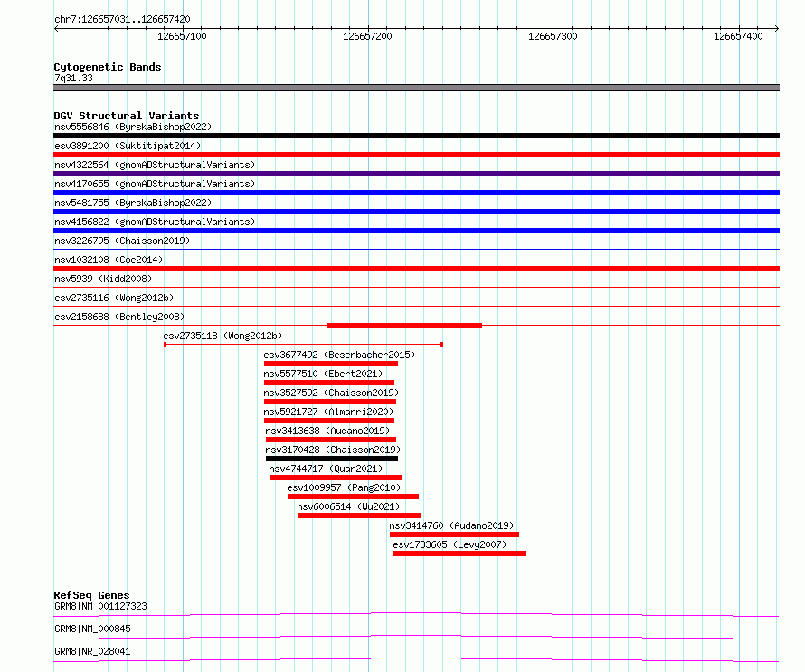
Task: Select the blue bar under nsv4170655
Action: (416, 193)
